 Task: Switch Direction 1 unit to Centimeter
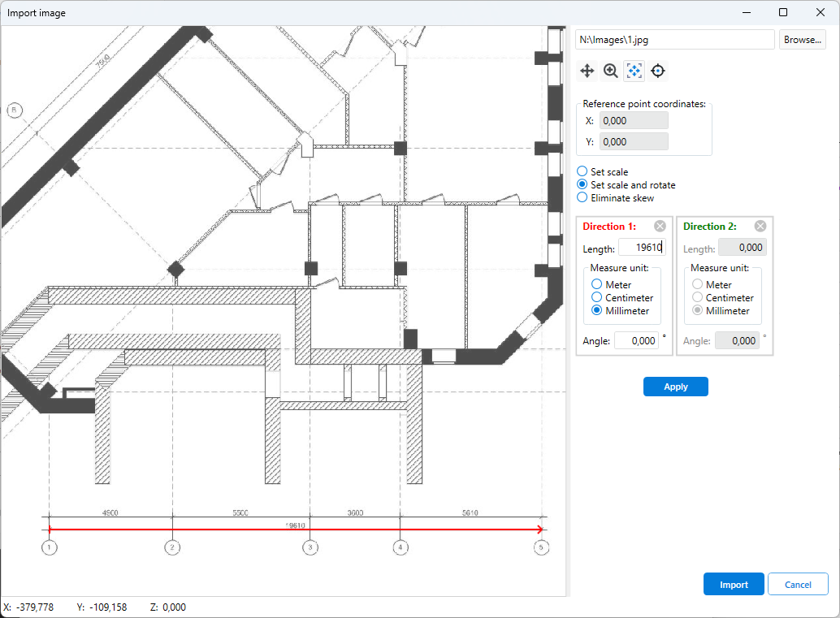tap(597, 298)
